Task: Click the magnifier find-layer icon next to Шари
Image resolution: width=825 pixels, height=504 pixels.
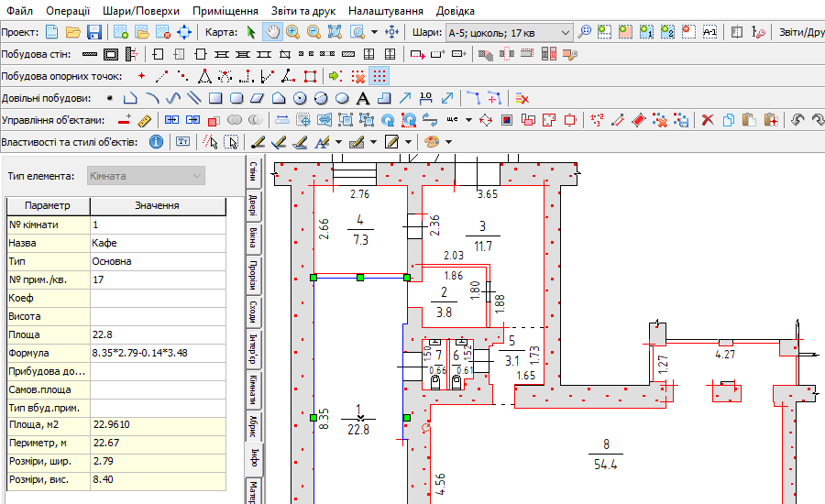Action: [x=584, y=32]
